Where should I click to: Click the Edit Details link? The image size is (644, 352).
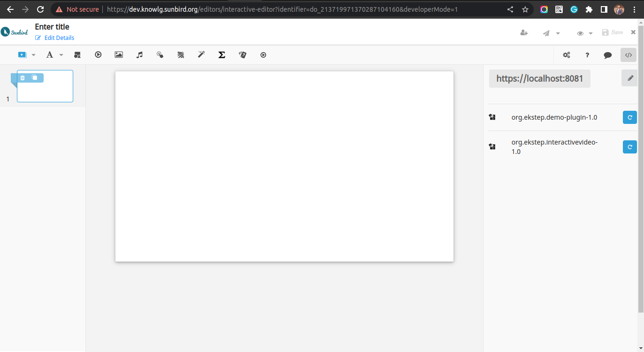click(x=59, y=38)
